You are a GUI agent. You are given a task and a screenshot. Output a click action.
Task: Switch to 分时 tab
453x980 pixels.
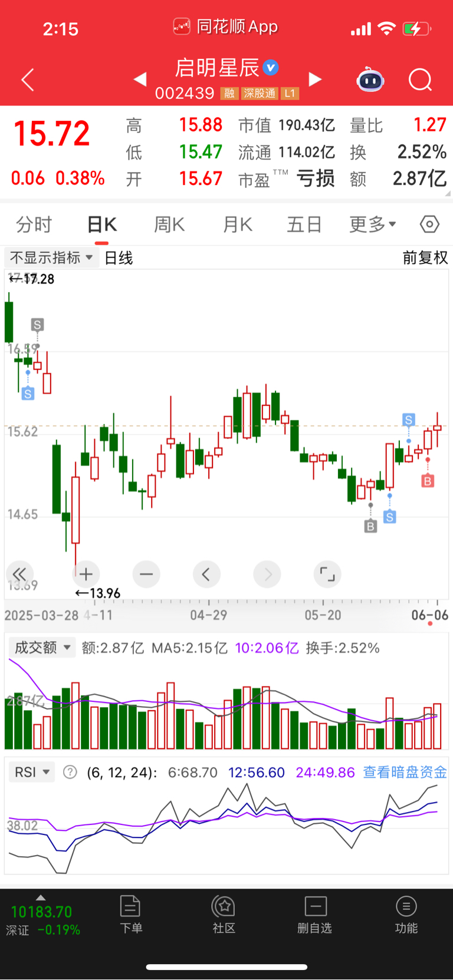click(34, 225)
